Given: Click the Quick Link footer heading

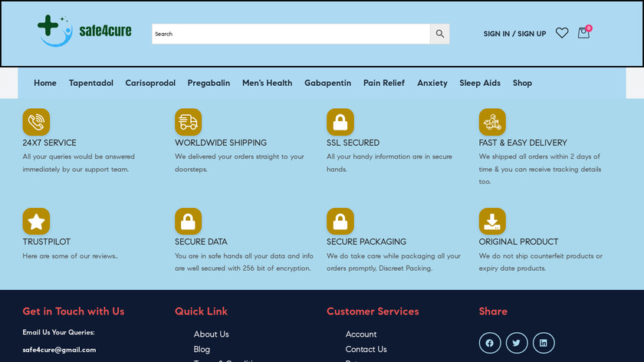Looking at the screenshot, I should coord(201,311).
